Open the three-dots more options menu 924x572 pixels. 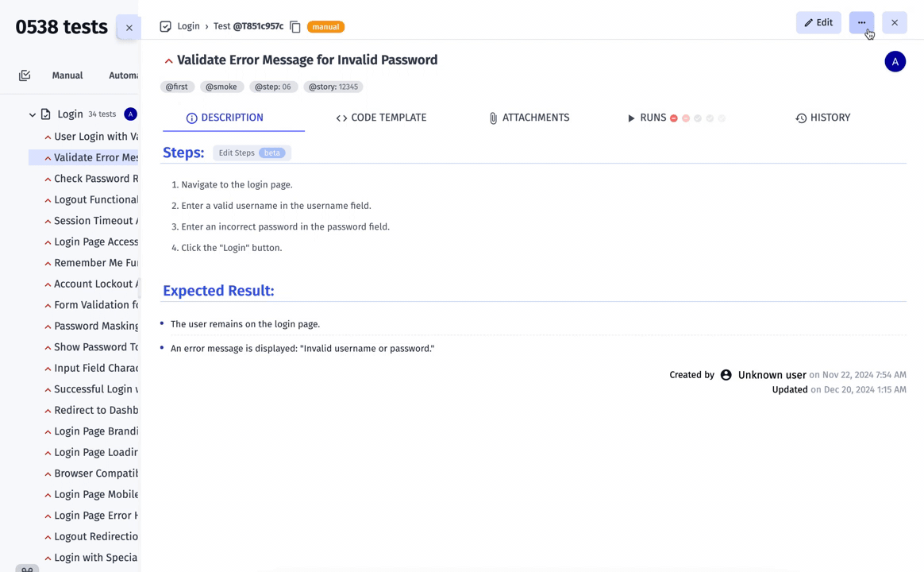tap(861, 22)
